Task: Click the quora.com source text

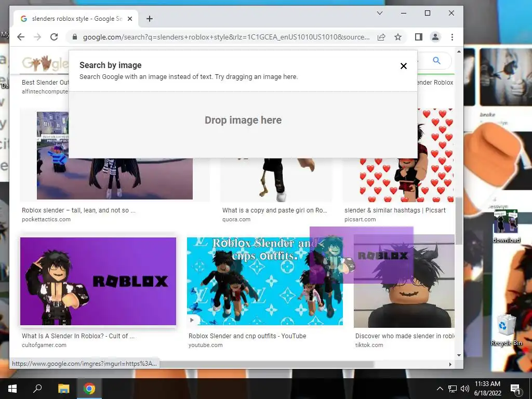Action: (x=236, y=219)
